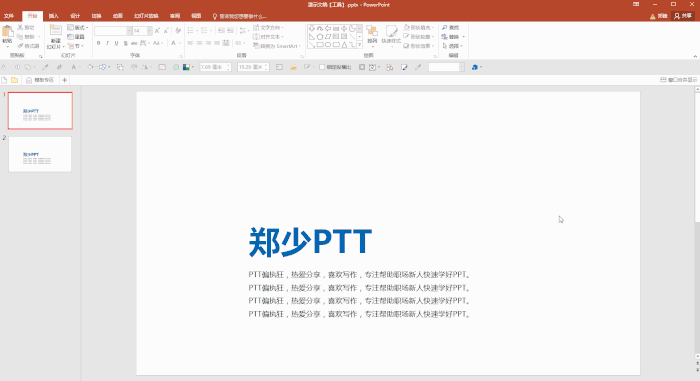Open the File (文件) tab
700x381 pixels.
(x=9, y=16)
